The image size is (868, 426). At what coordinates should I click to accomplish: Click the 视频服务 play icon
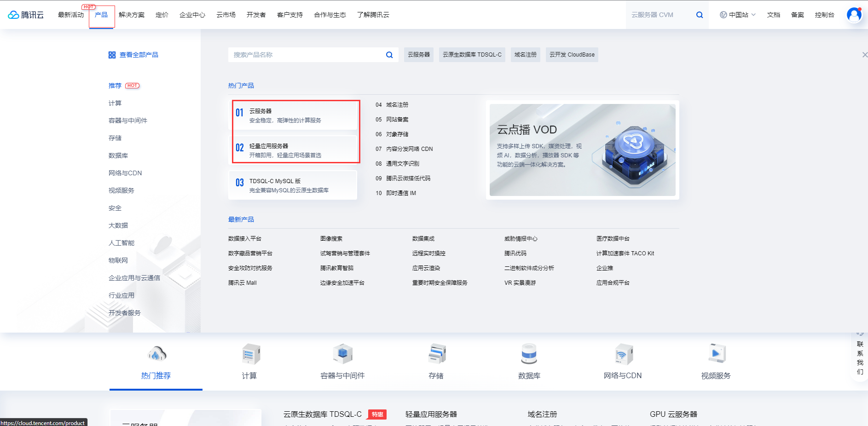coord(717,354)
